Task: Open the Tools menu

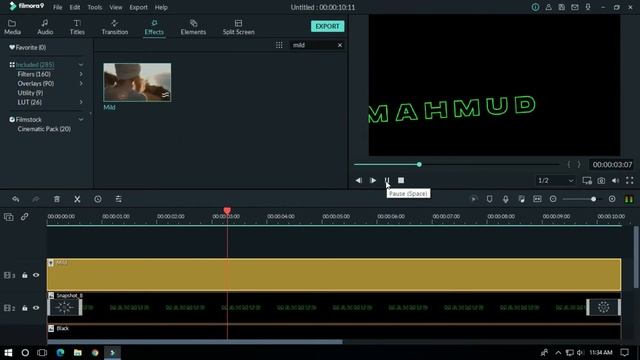Action: click(x=95, y=7)
